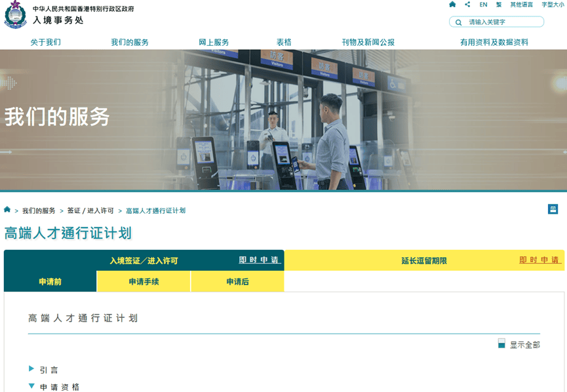Select the 延长逗留期限 tab
567x392 pixels.
point(423,261)
